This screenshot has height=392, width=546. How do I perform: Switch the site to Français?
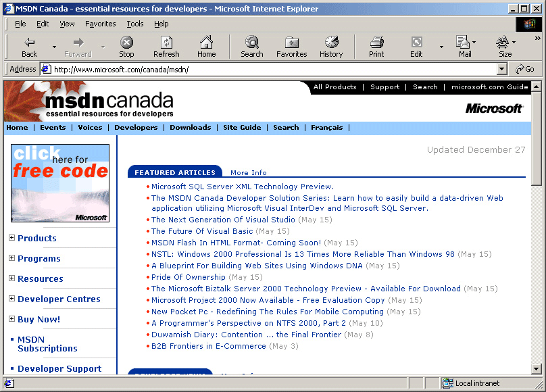point(326,128)
